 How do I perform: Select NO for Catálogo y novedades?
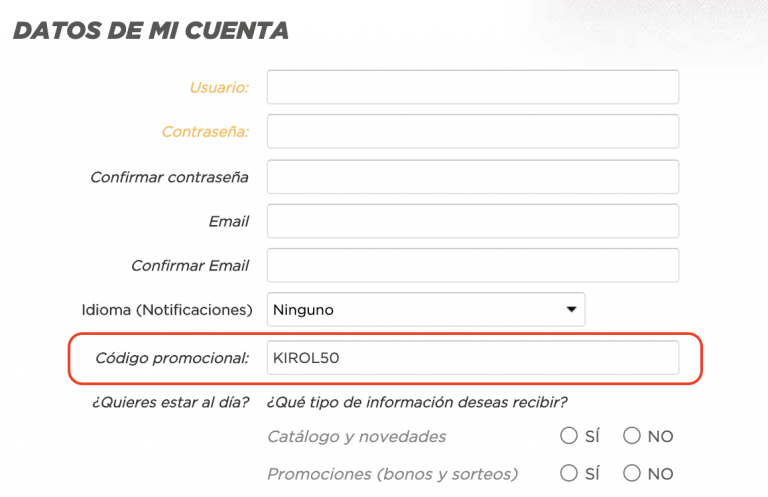pos(632,435)
